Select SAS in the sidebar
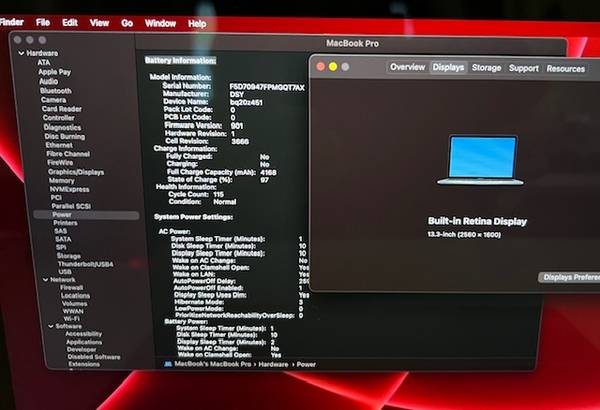Image resolution: width=600 pixels, height=410 pixels. pos(60,231)
